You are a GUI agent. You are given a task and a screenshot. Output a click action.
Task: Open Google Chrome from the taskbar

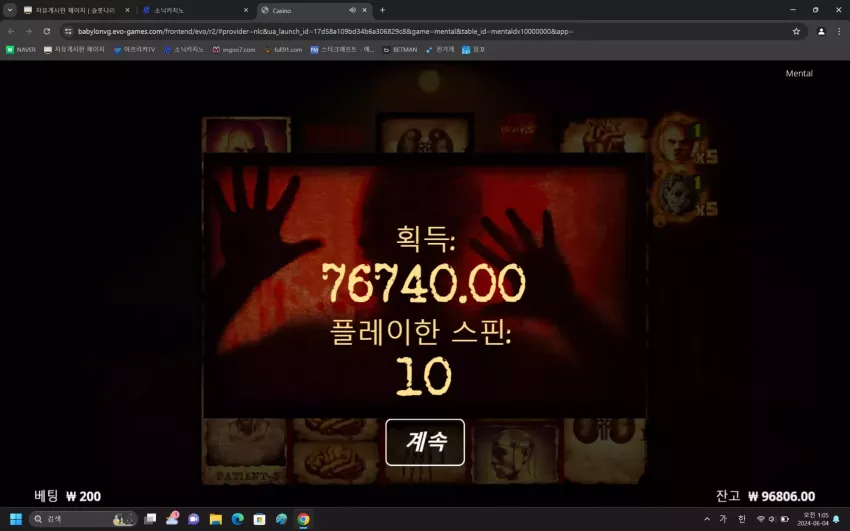pos(304,519)
